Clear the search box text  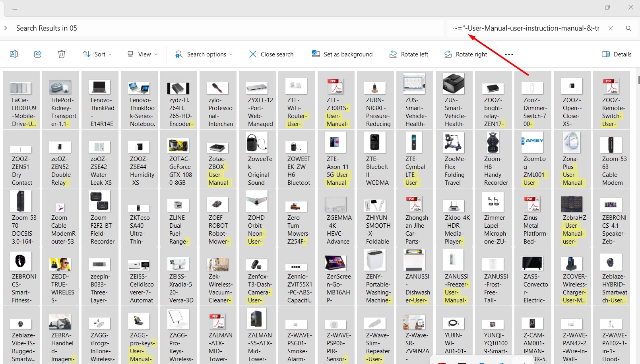pyautogui.click(x=611, y=28)
